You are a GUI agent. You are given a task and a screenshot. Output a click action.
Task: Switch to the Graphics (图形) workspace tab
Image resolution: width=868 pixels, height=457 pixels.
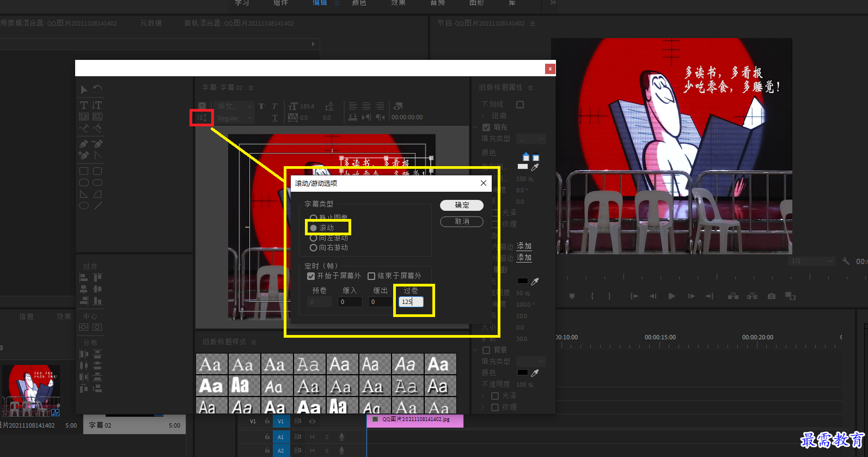476,3
